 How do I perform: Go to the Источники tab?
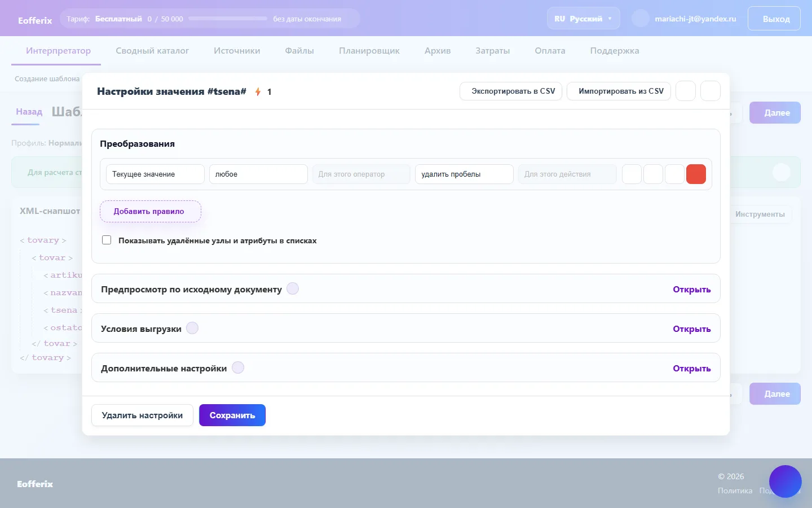[237, 51]
